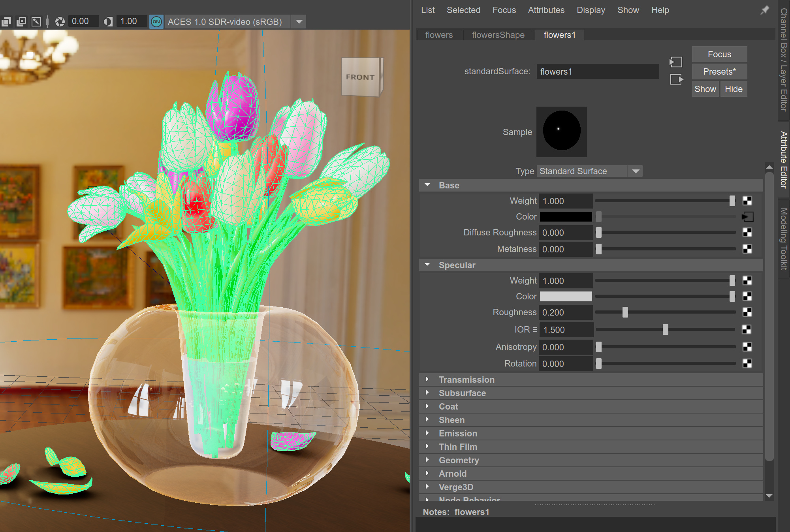790x532 pixels.
Task: Click Anisotropy map checker icon
Action: coord(747,347)
